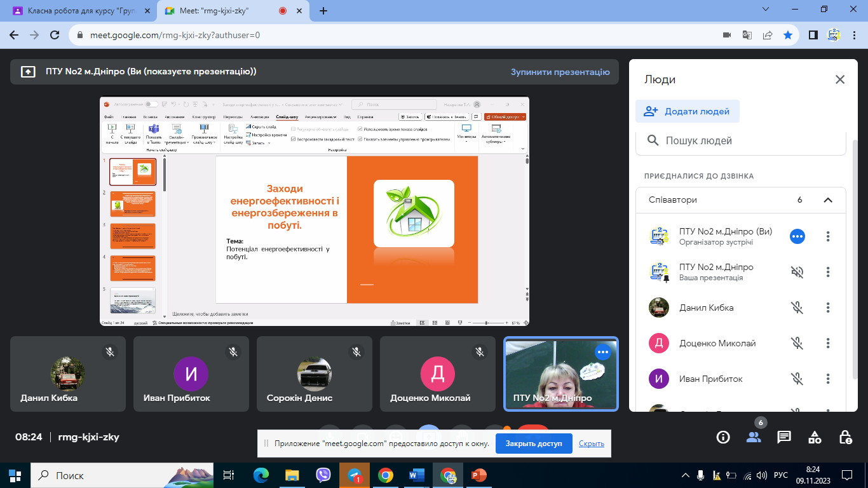Open the Activities shapes icon
This screenshot has width=868, height=488.
coord(815,437)
